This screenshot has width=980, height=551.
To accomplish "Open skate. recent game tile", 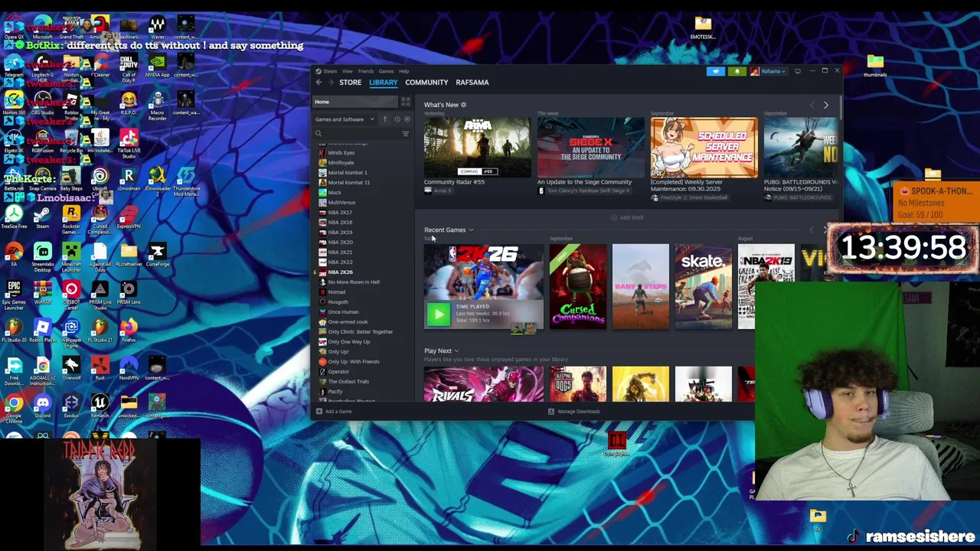I will click(x=703, y=287).
